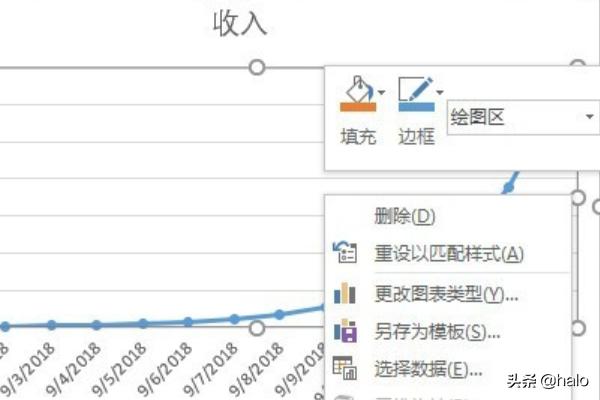Click the save-as-template disk icon
This screenshot has height=400, width=600.
click(346, 330)
